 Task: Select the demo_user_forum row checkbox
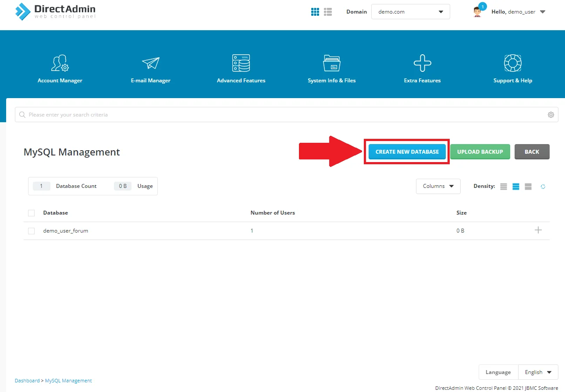[x=31, y=231]
